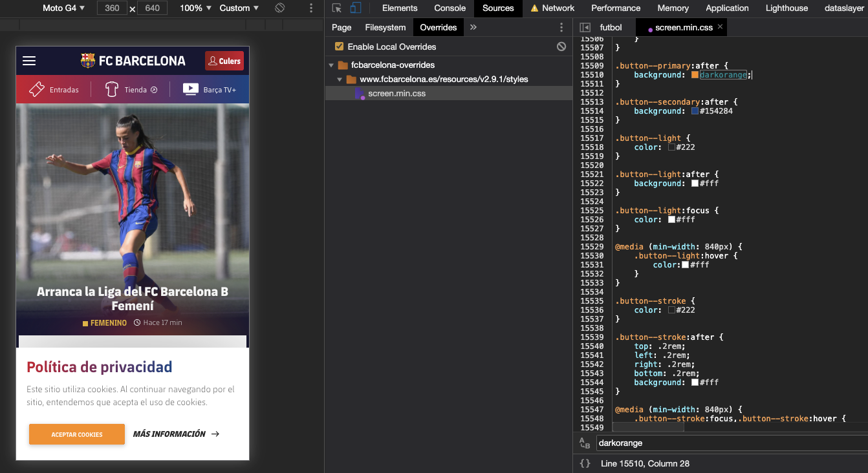Clear overrides configuration icon
The image size is (868, 473).
pos(561,47)
